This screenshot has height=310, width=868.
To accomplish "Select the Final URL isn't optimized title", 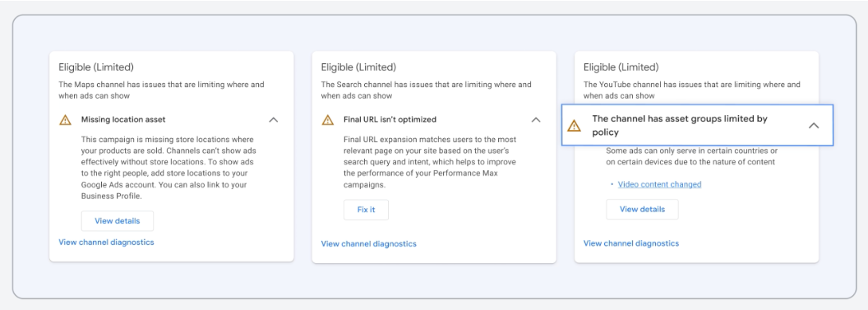I will [x=390, y=119].
